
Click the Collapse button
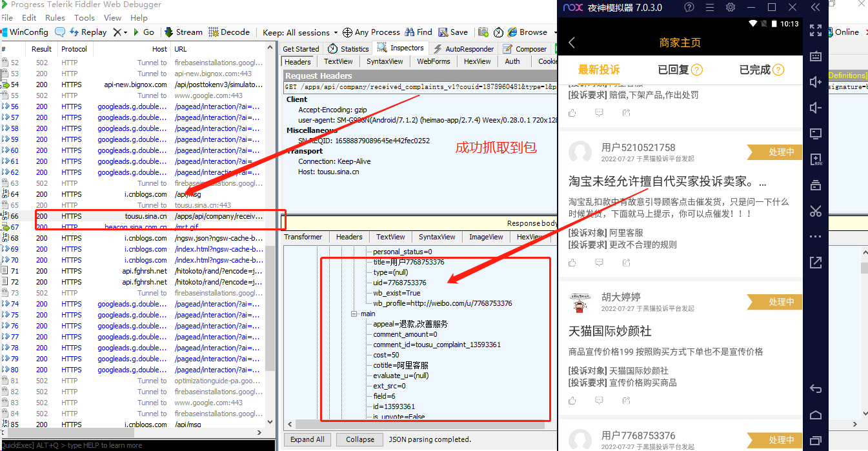360,439
